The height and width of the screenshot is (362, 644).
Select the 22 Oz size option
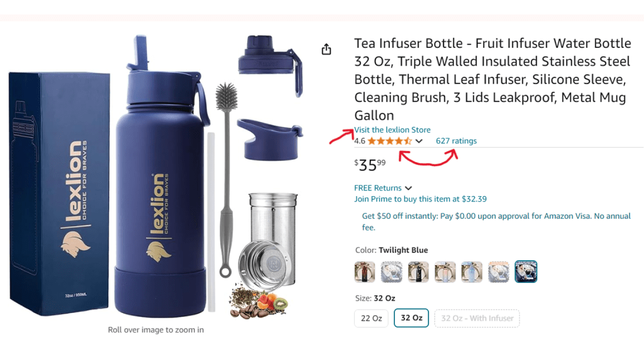371,318
